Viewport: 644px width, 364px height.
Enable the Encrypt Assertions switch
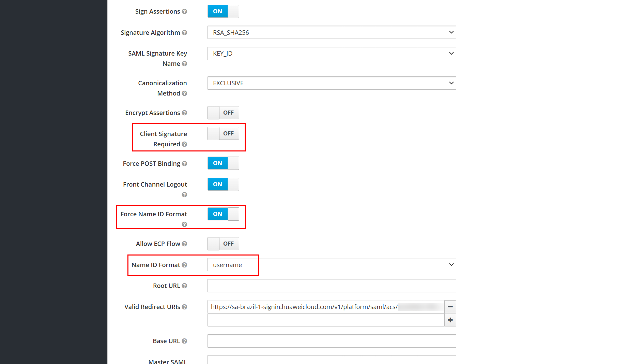click(223, 113)
